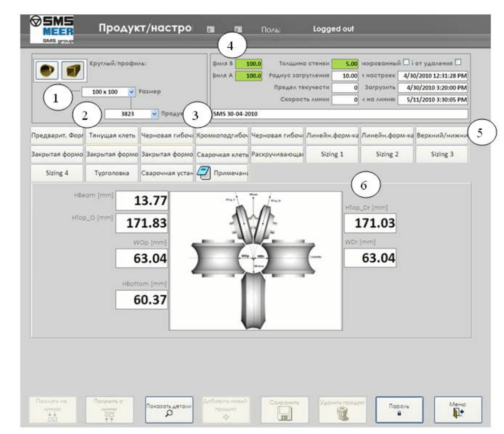Screen dimensions: 504x434
Task: Save with the Сохранить floppy disk button
Action: click(x=285, y=409)
